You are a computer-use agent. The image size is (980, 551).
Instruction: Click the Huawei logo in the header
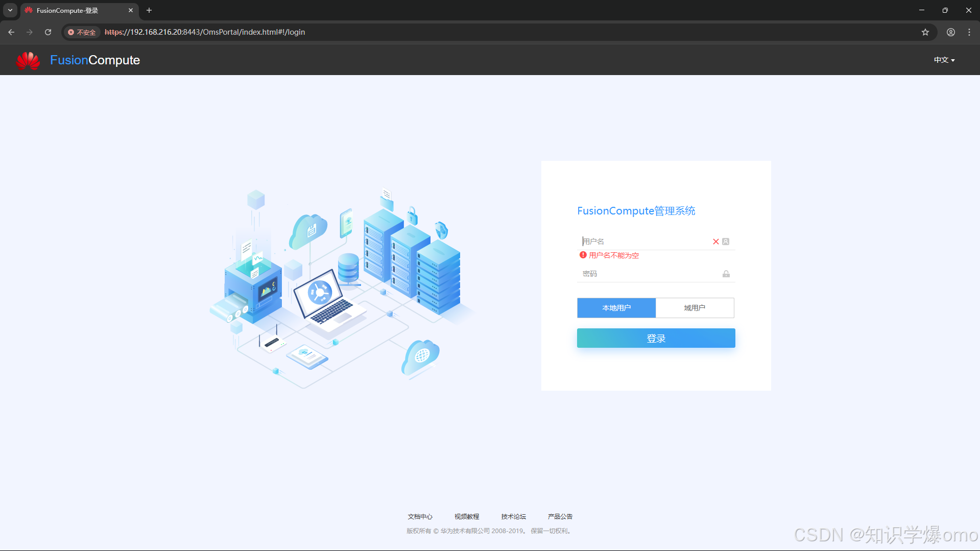pyautogui.click(x=28, y=60)
